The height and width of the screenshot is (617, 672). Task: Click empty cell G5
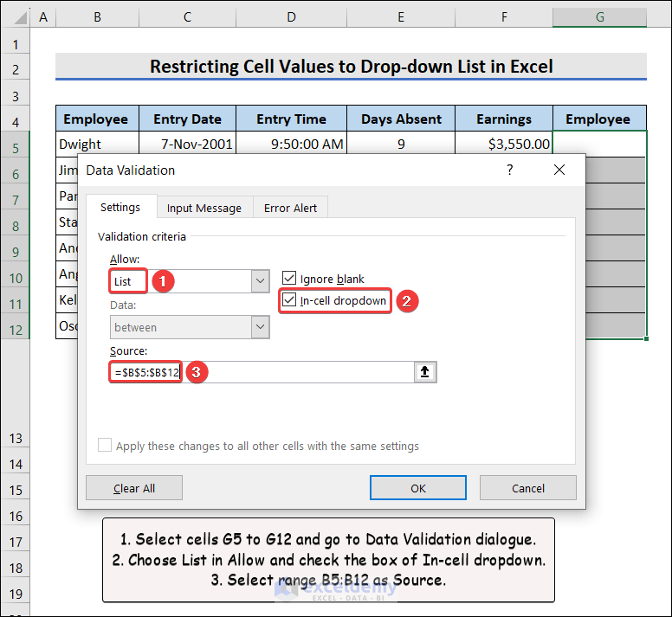pos(599,143)
